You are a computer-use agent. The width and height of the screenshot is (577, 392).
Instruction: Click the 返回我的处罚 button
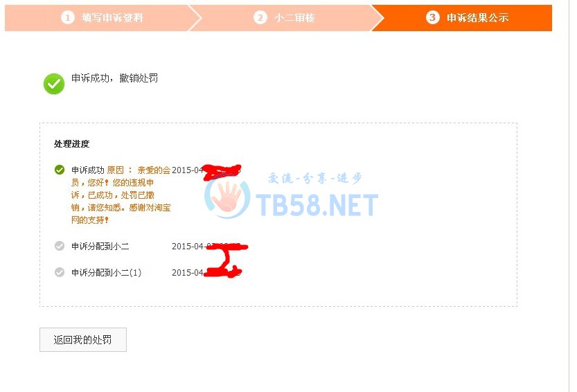(83, 340)
